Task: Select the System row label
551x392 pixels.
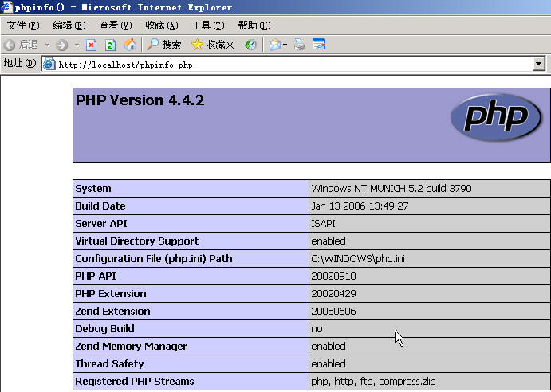Action: pos(93,189)
